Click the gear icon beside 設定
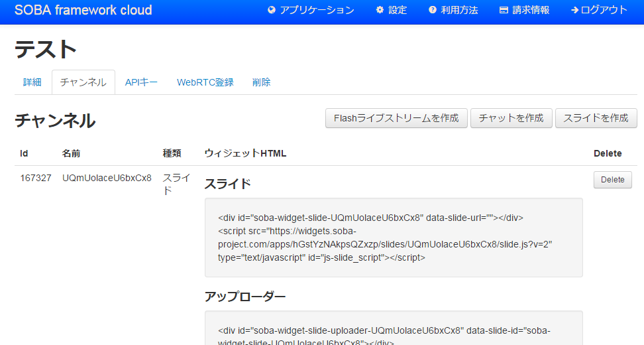The image size is (644, 345). click(x=380, y=10)
